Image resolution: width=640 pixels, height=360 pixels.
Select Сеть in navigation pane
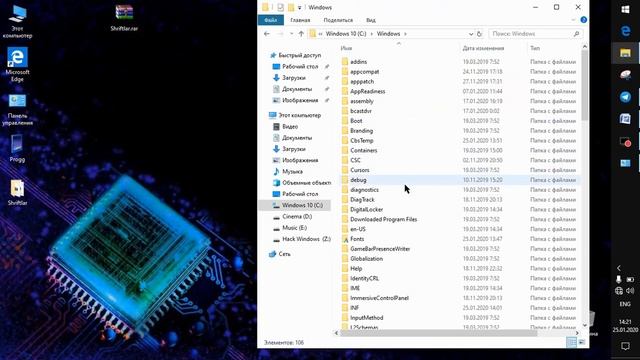click(284, 254)
